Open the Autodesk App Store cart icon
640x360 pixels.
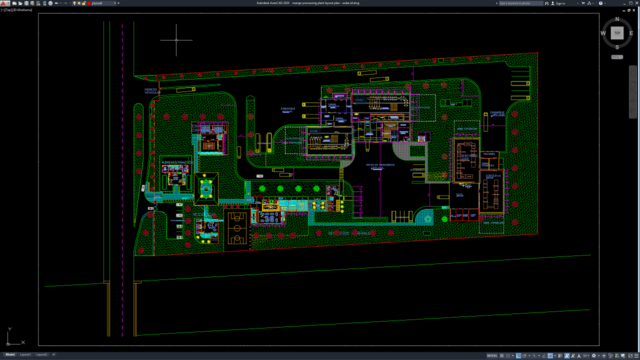(x=583, y=3)
